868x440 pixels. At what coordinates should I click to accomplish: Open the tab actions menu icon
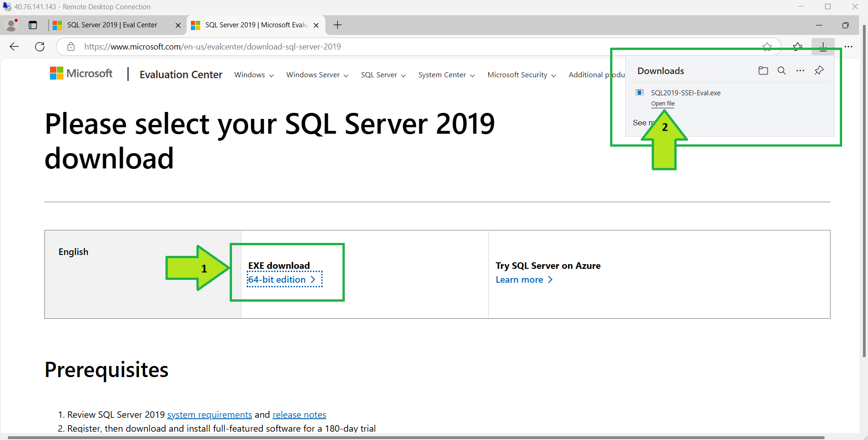point(33,25)
